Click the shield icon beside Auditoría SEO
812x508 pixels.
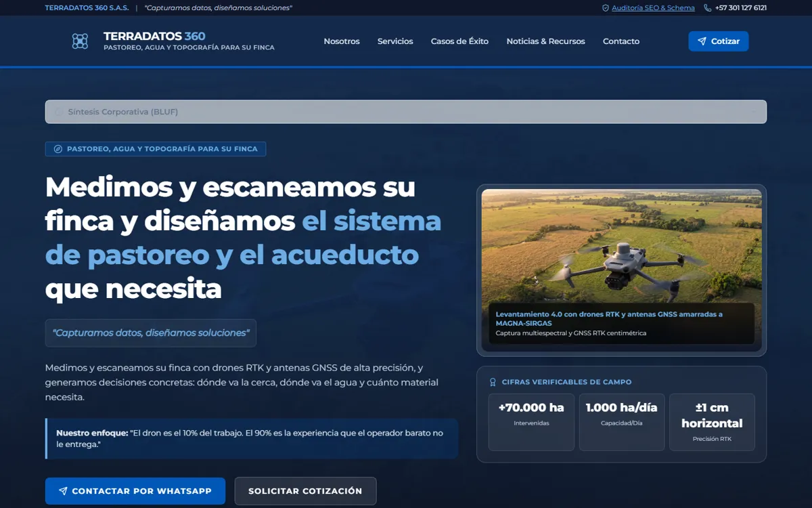tap(606, 8)
